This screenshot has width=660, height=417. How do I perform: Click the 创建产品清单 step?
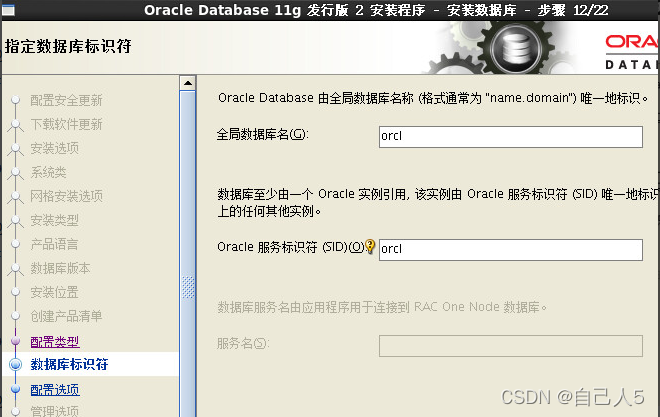(x=67, y=316)
